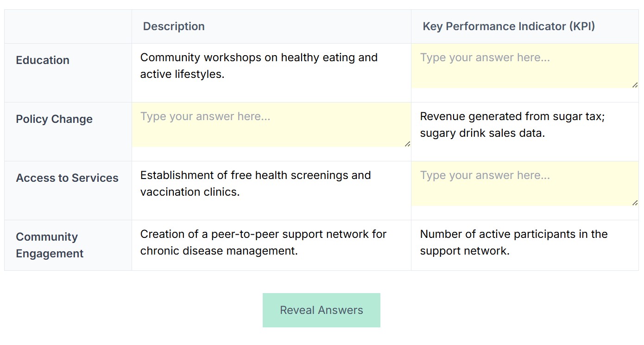Select the Description column header
Screen dimensions: 644x345
[x=174, y=26]
